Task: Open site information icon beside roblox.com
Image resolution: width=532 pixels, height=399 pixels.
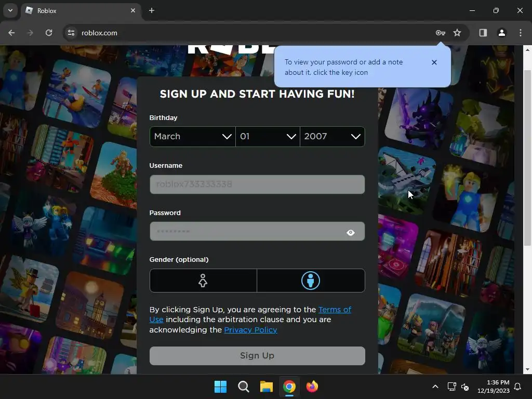Action: 71,33
